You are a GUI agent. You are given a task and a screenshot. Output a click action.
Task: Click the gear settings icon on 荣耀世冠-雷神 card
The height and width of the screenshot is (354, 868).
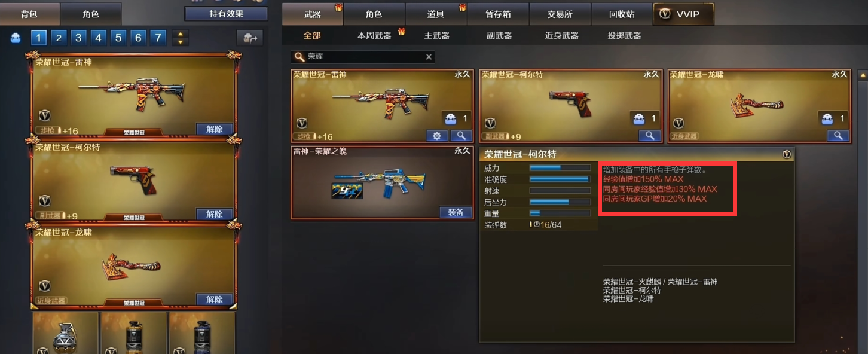coord(436,136)
